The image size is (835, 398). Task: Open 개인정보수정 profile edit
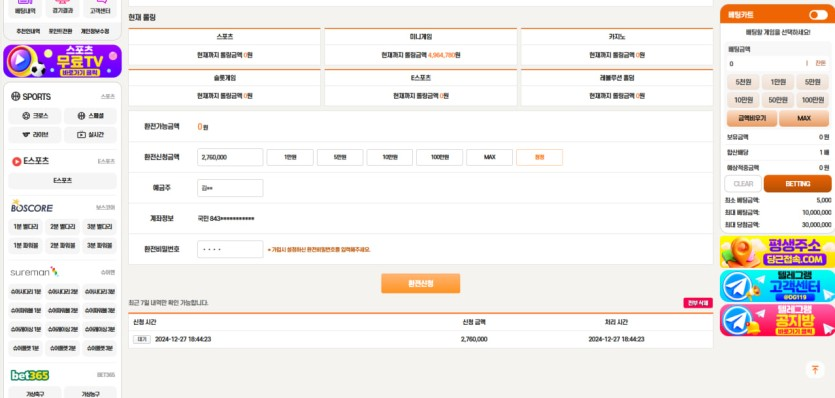pos(95,31)
